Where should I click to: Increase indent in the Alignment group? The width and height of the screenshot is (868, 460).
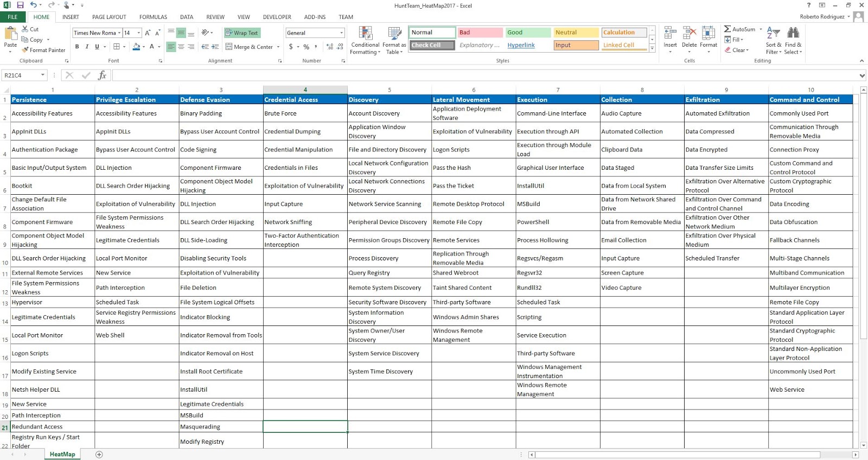tap(215, 47)
